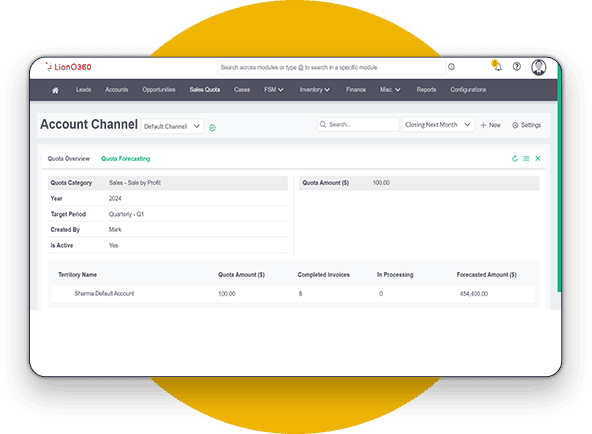Open Cases module

pyautogui.click(x=242, y=90)
